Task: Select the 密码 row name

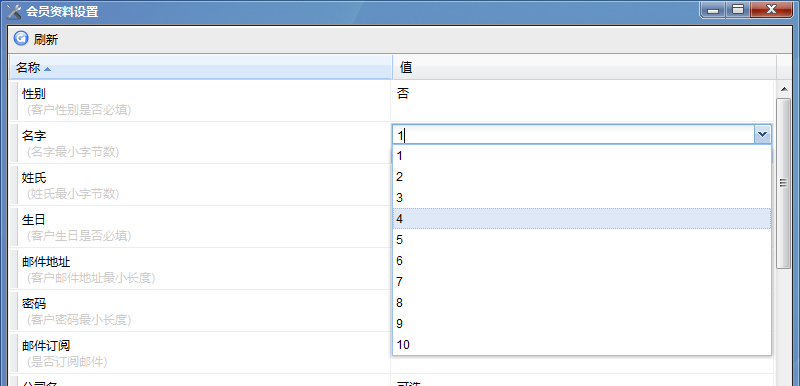Action: [x=34, y=304]
